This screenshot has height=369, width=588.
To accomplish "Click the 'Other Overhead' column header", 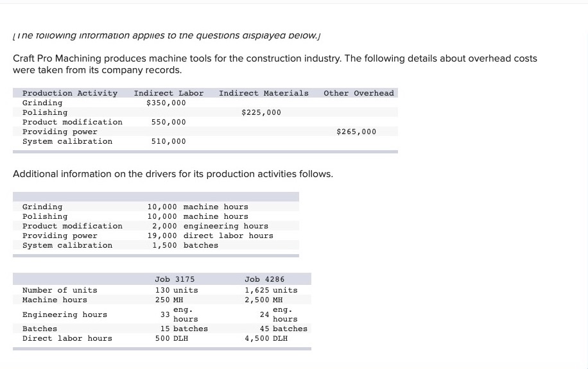I will (359, 93).
